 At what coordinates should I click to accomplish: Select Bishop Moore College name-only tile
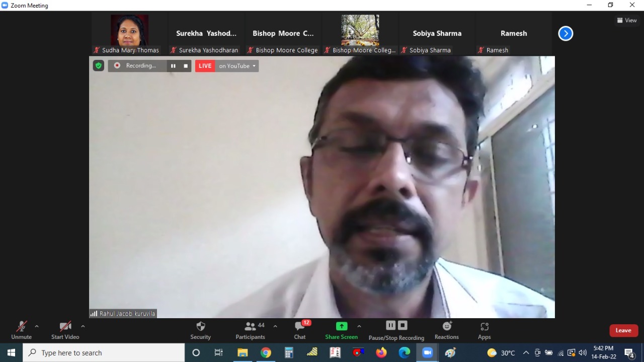(283, 34)
